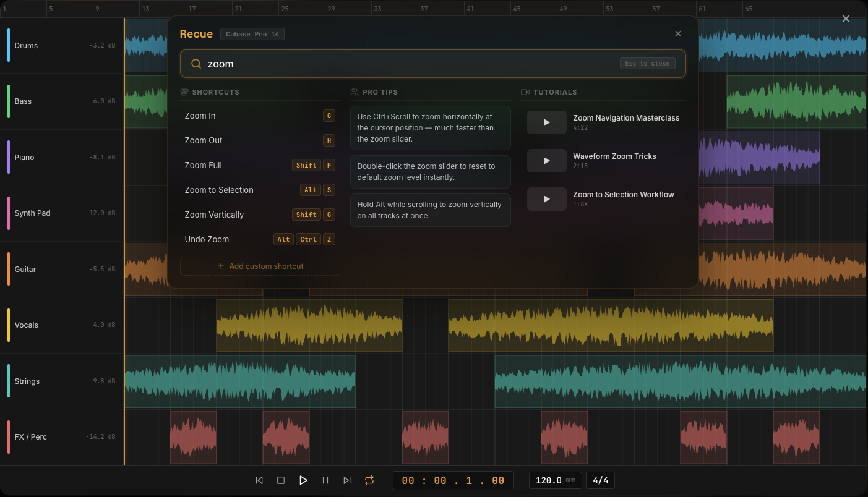
Task: Play the Zoom Navigation Masterclass tutorial
Action: click(x=546, y=122)
